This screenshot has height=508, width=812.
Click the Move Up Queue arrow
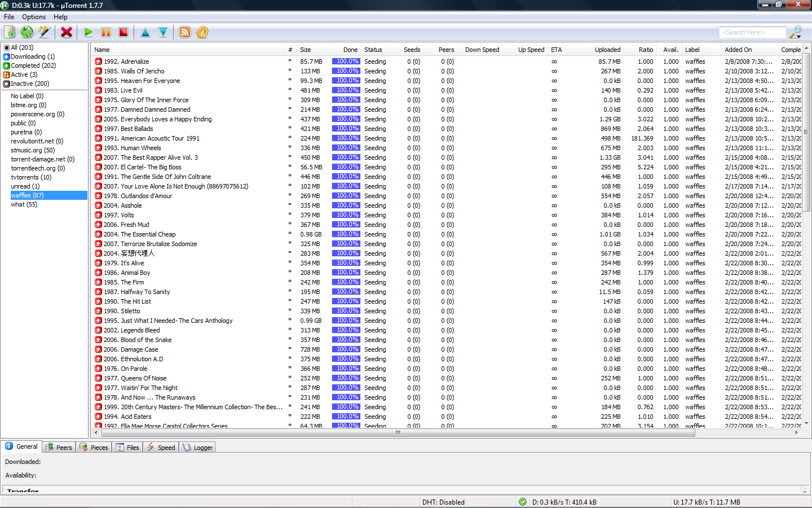pos(145,32)
